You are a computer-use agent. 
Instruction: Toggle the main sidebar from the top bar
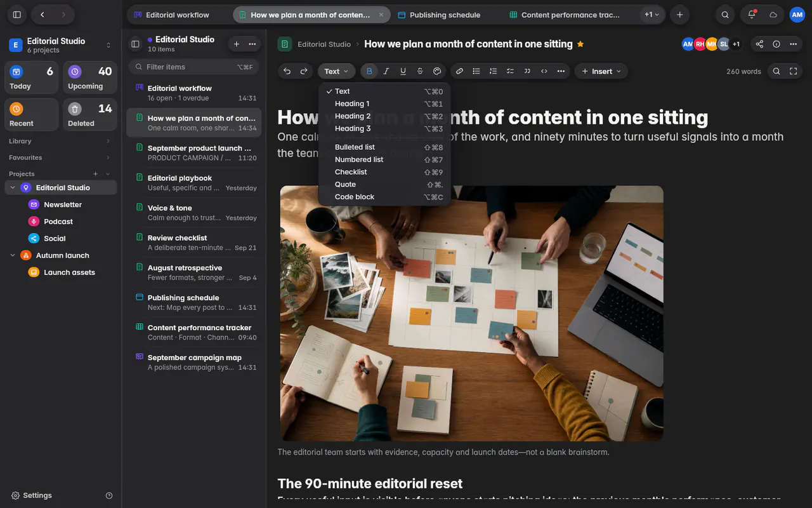pos(17,15)
